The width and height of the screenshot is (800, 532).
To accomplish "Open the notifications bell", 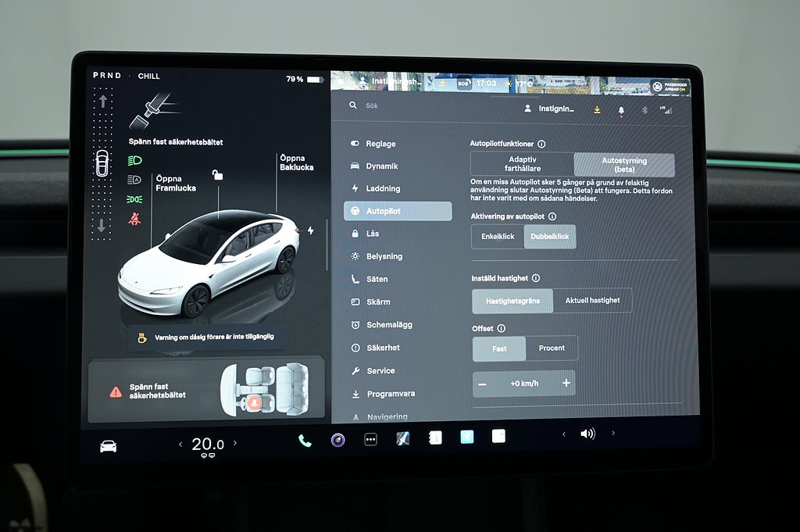I will click(621, 110).
